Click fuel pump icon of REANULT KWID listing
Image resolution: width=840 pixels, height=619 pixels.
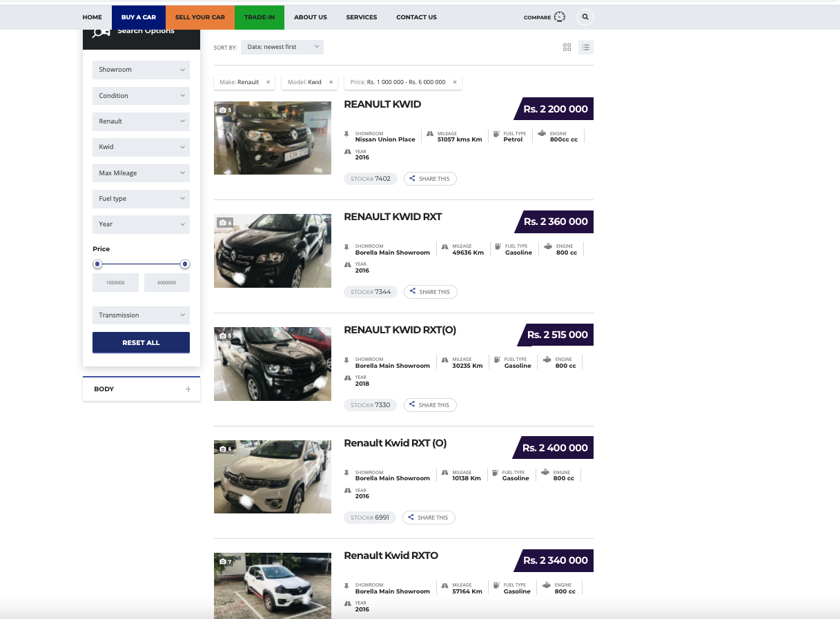[x=496, y=133]
